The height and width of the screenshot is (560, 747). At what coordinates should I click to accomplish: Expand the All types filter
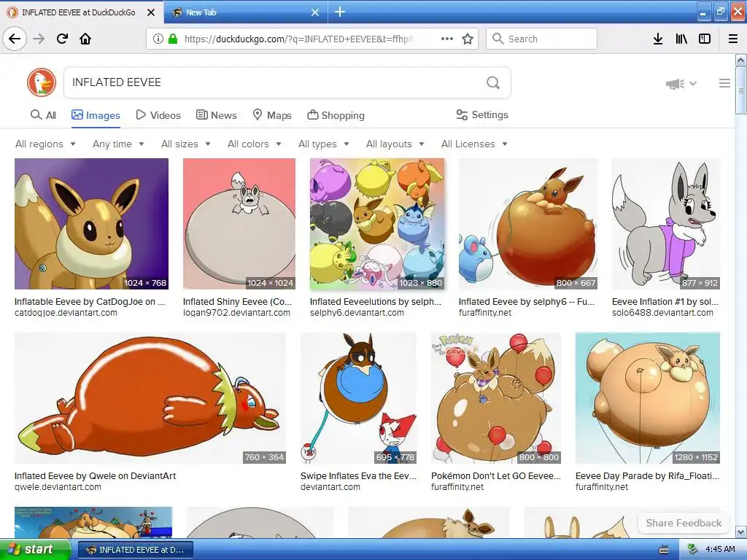pos(324,144)
